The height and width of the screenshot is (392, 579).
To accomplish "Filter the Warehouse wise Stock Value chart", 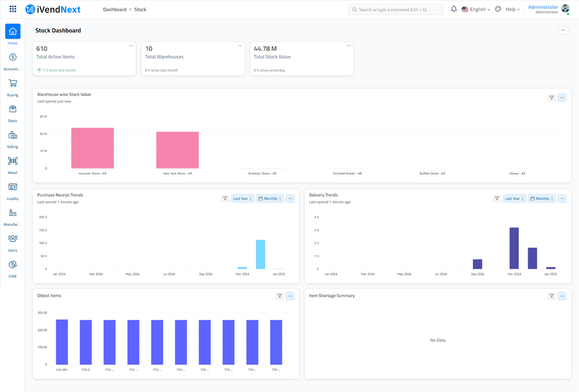I will [551, 98].
